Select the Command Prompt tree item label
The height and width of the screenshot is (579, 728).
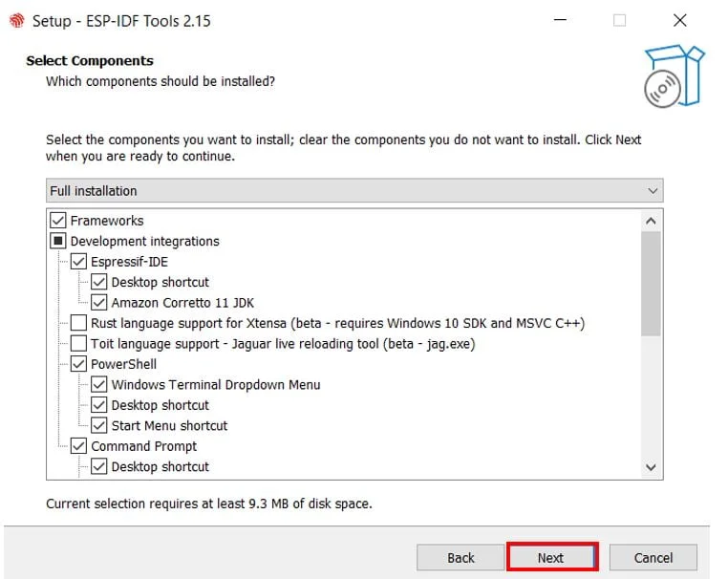[144, 446]
